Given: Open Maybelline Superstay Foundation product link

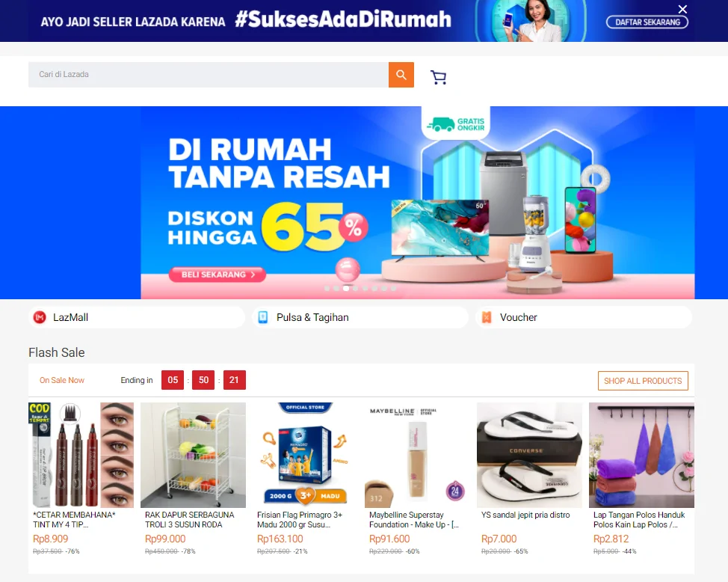Looking at the screenshot, I should (413, 520).
